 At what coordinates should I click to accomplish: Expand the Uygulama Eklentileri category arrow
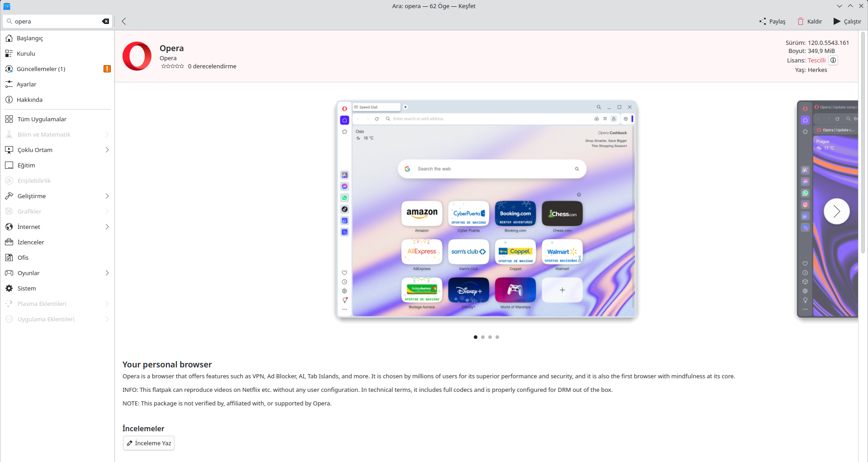[107, 319]
